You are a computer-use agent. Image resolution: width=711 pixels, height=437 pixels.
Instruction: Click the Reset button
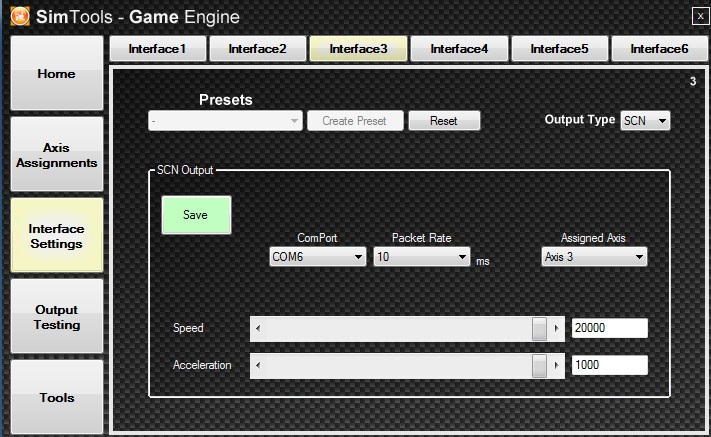click(444, 121)
